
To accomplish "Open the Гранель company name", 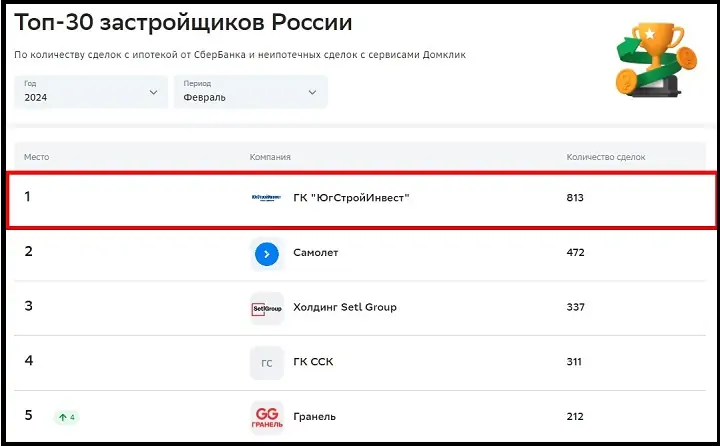I will pos(315,416).
